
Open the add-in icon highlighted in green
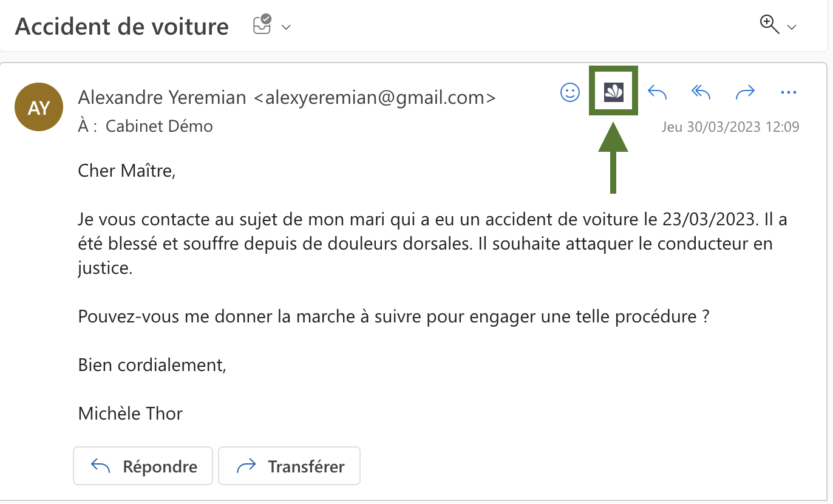click(x=614, y=92)
